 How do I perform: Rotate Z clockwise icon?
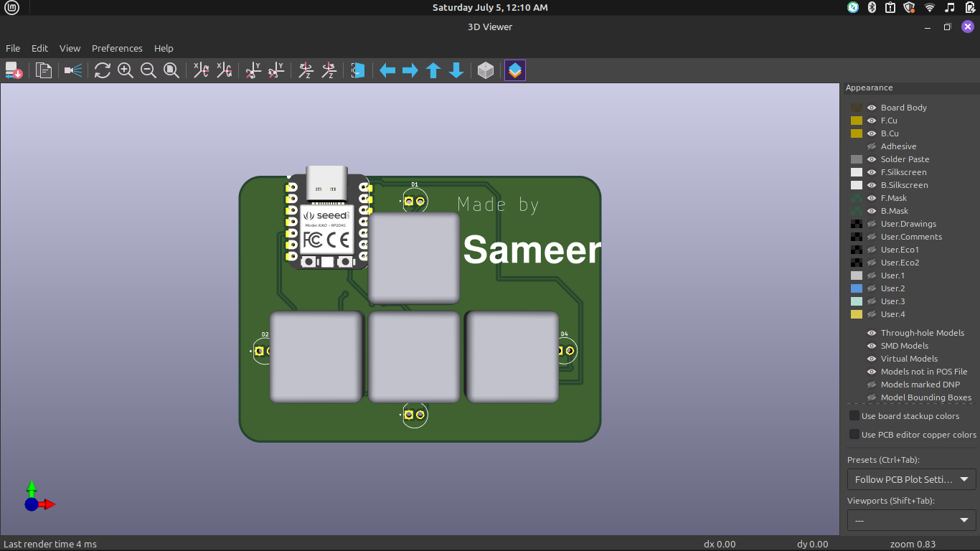(306, 70)
